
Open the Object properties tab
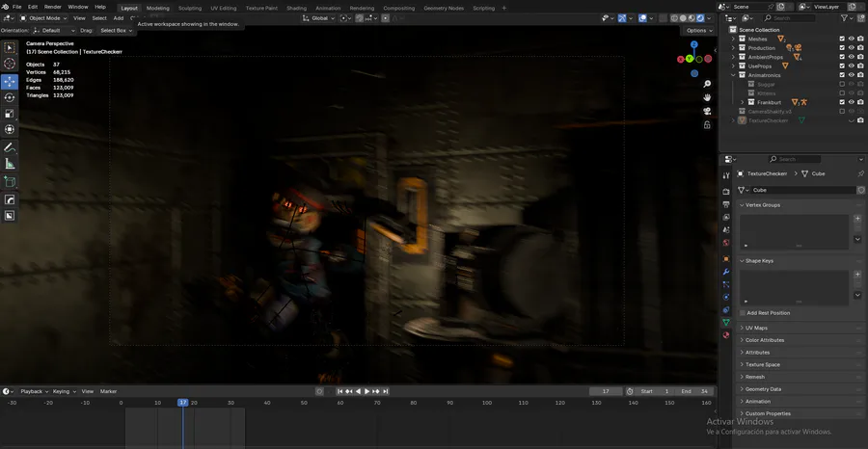point(726,259)
